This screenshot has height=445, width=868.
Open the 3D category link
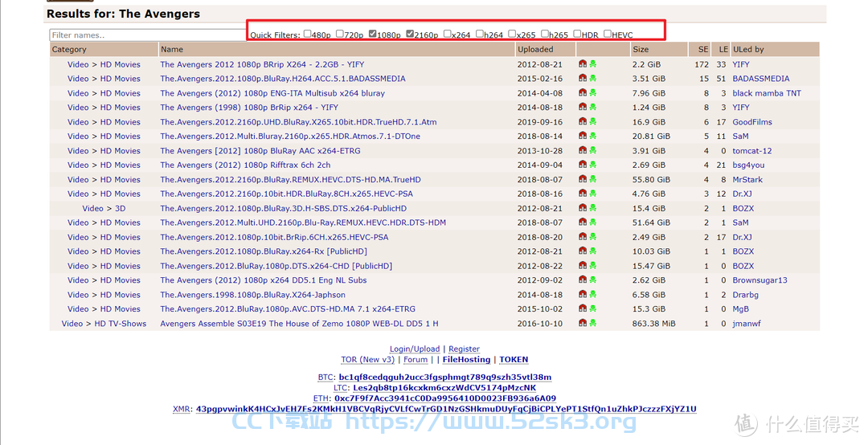point(120,208)
